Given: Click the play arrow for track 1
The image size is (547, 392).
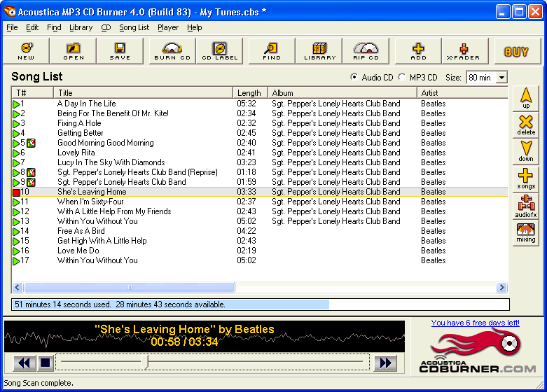Looking at the screenshot, I should click(16, 104).
